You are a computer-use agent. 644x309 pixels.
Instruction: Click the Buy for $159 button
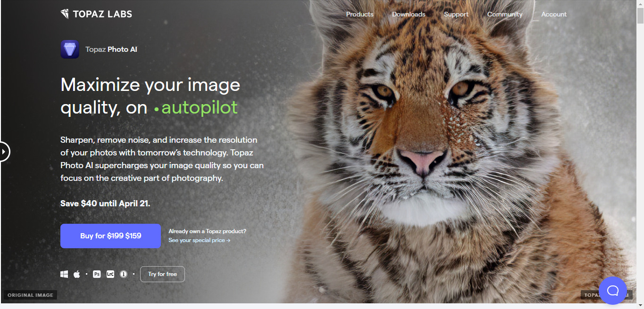[111, 236]
